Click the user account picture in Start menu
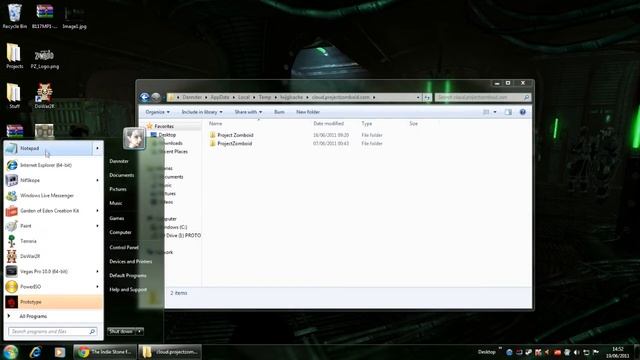The height and width of the screenshot is (360, 640). coord(134,138)
